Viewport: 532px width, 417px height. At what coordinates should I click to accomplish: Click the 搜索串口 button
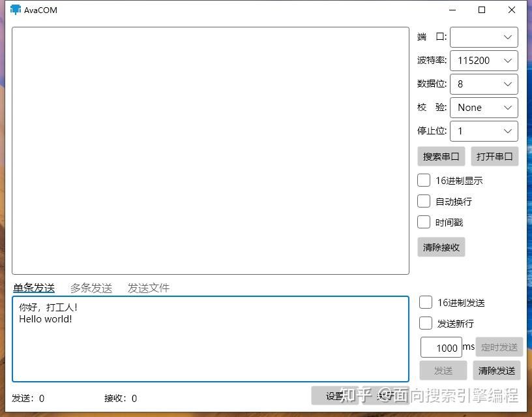(x=441, y=156)
